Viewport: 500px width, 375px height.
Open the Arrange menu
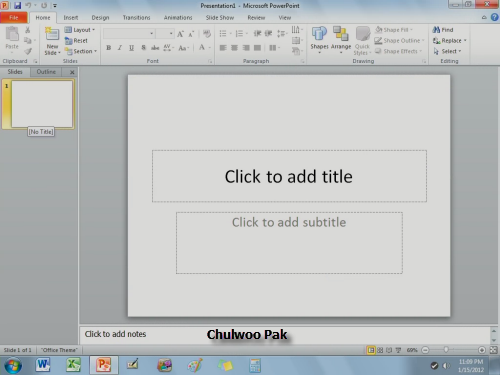pyautogui.click(x=341, y=40)
